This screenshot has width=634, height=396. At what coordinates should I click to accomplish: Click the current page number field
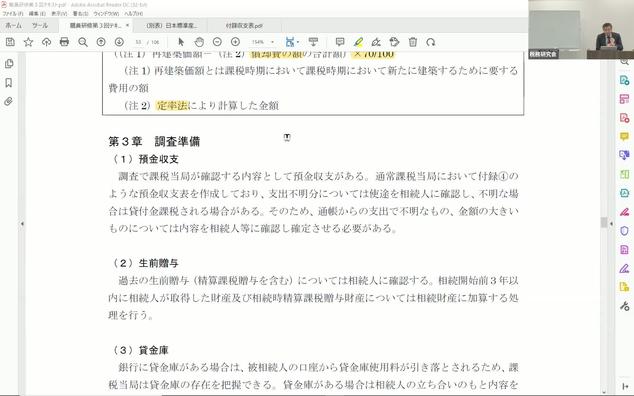pos(138,42)
